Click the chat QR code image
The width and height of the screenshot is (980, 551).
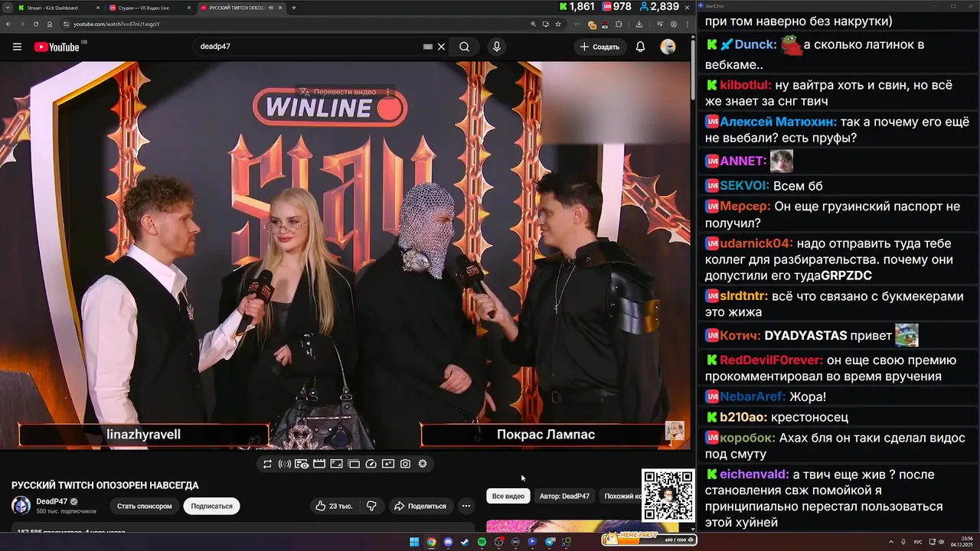click(x=668, y=495)
